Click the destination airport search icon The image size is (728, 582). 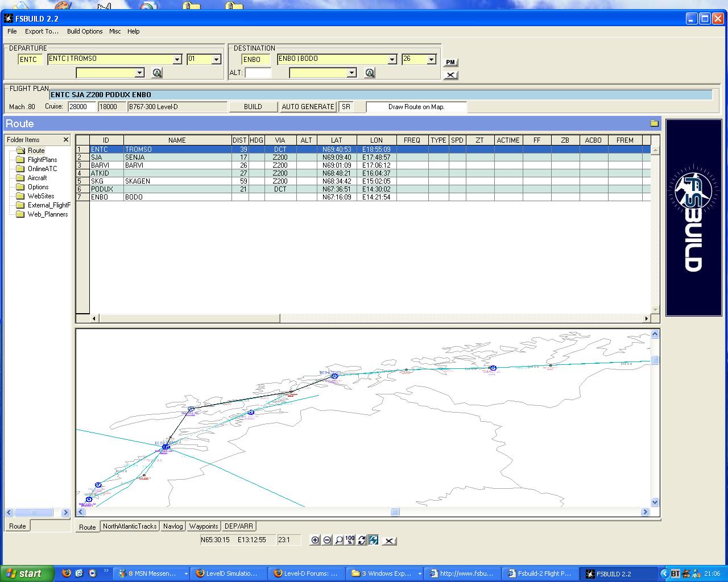point(370,73)
